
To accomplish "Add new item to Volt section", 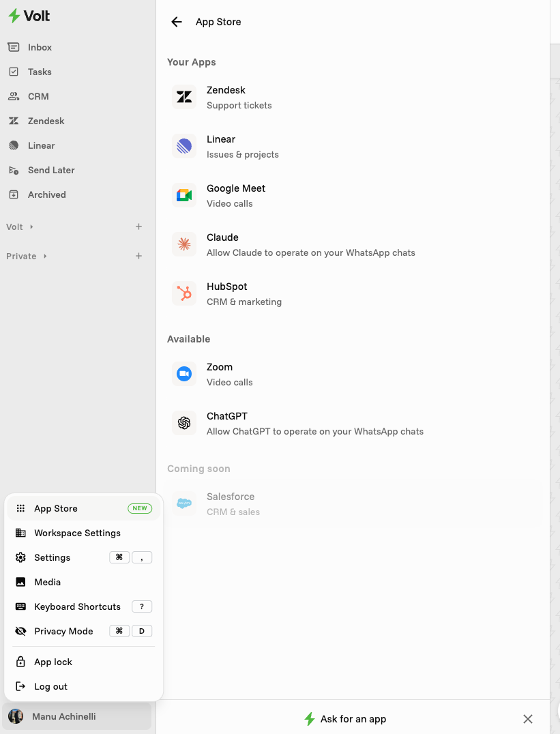I will pos(138,226).
